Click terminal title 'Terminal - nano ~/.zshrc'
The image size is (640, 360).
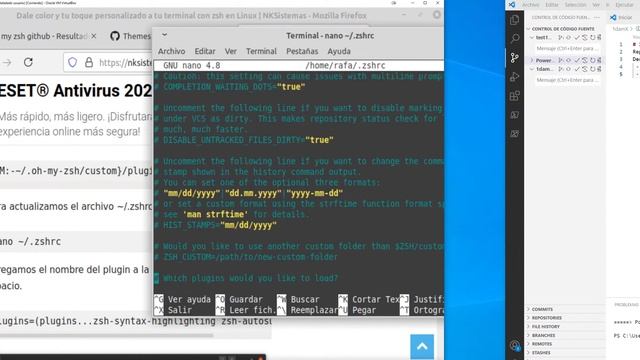(x=330, y=36)
